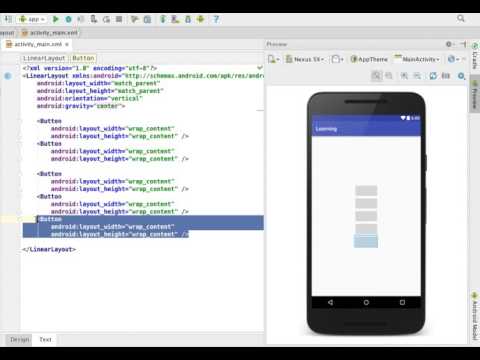
Task: Select the top grey button in phone preview
Action: point(366,190)
